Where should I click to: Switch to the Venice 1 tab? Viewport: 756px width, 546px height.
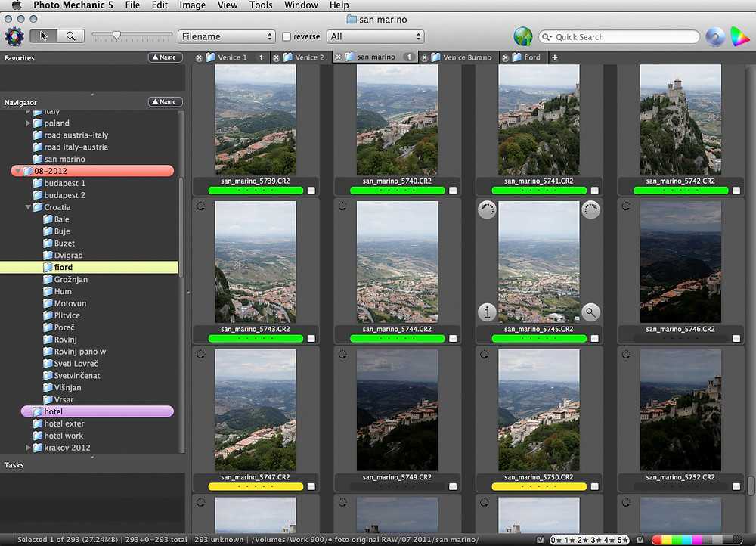[x=232, y=57]
